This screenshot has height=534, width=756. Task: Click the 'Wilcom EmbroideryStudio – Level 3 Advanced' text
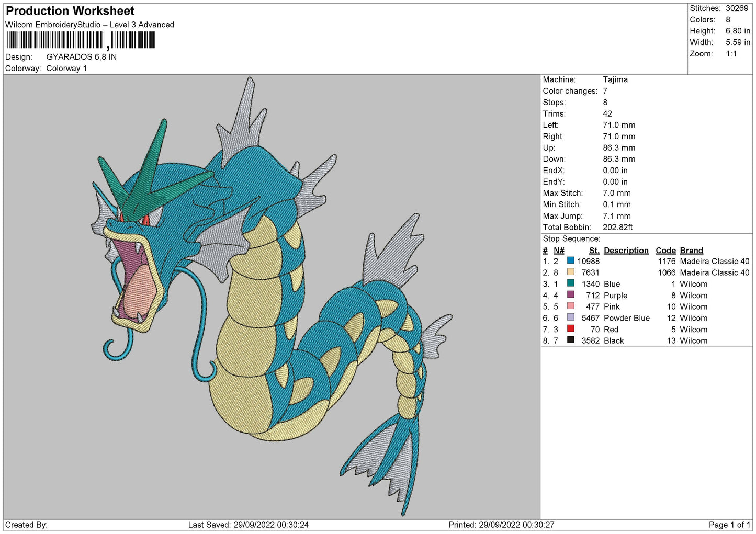pos(89,25)
